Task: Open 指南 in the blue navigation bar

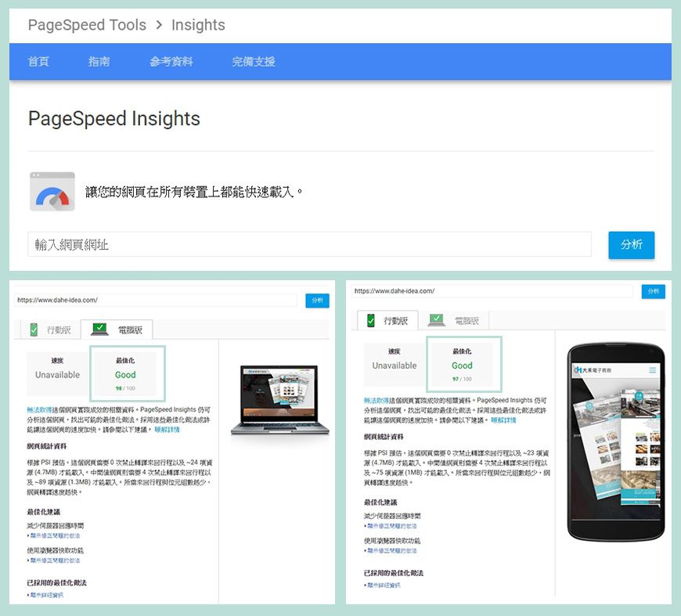Action: coord(99,62)
